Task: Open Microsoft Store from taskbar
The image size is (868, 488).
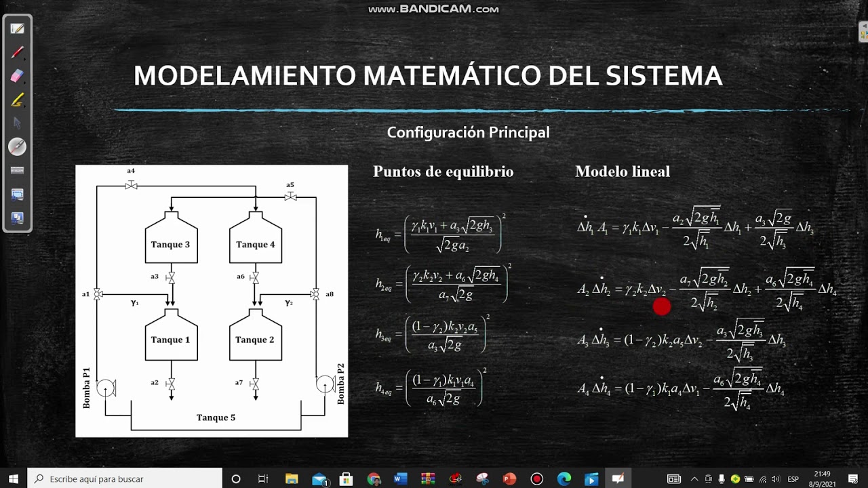Action: (x=347, y=479)
